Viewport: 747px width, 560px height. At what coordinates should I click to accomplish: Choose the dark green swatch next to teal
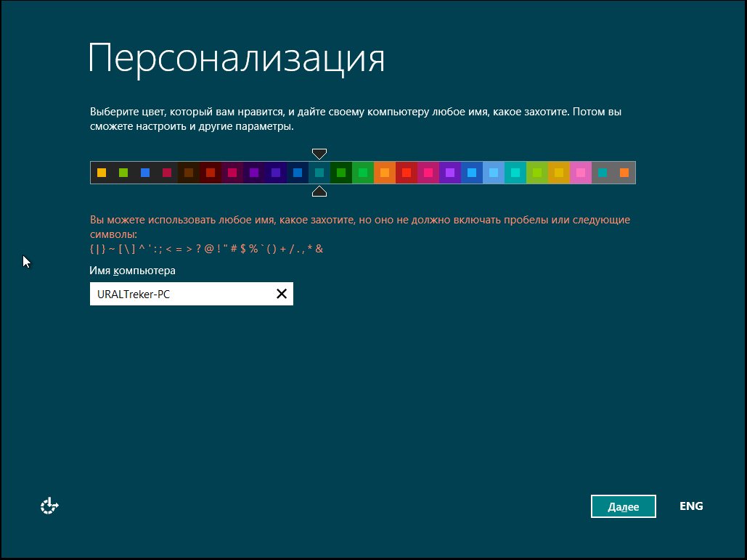pyautogui.click(x=341, y=173)
